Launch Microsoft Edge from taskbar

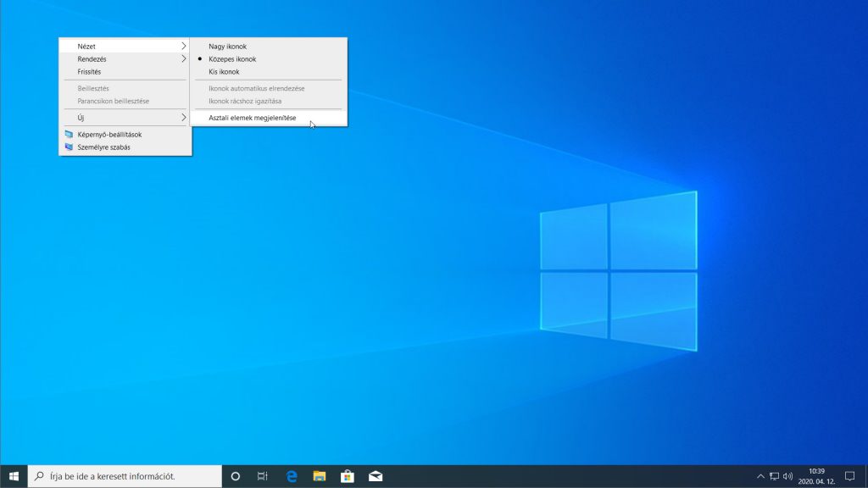click(292, 476)
